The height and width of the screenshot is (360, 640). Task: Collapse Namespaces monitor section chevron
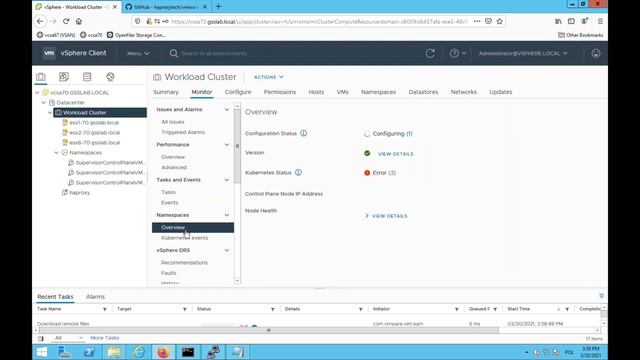[227, 215]
